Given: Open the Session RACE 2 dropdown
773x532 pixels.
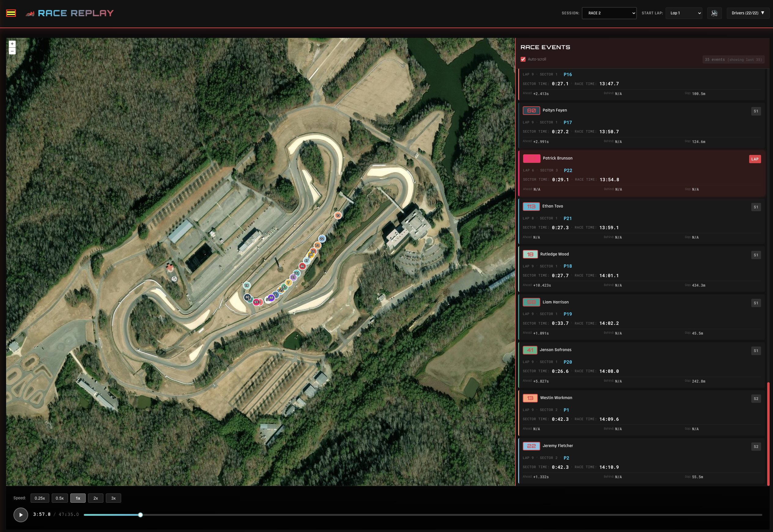Looking at the screenshot, I should [x=609, y=13].
